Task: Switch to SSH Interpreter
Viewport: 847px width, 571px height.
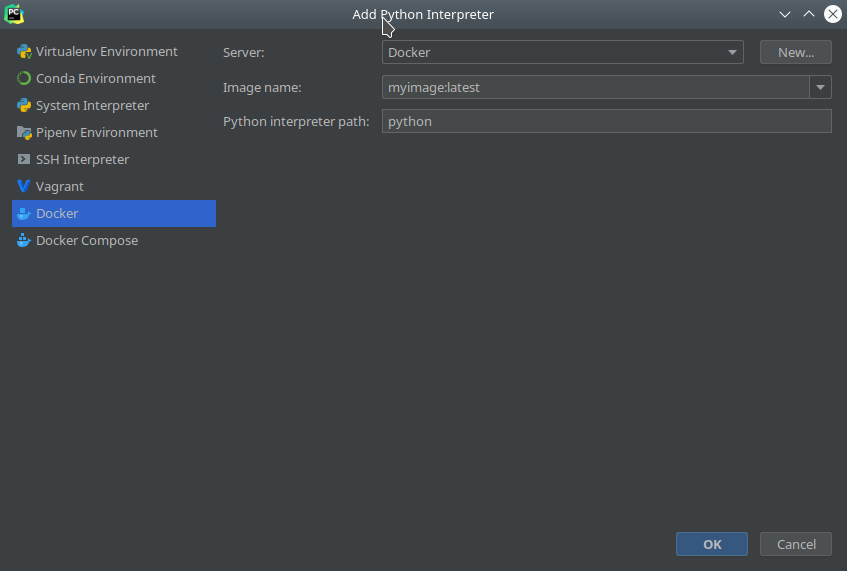Action: click(x=114, y=159)
